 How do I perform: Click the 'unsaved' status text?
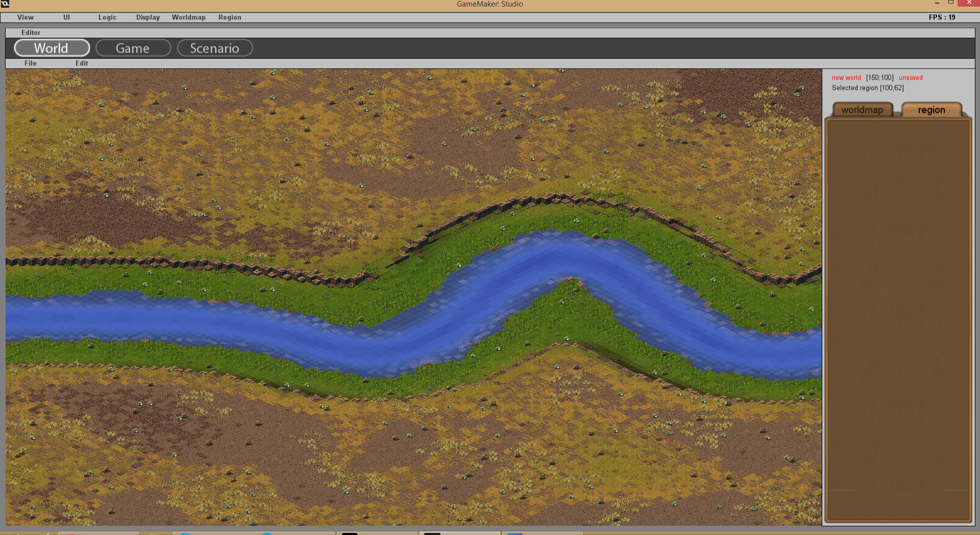tap(911, 78)
